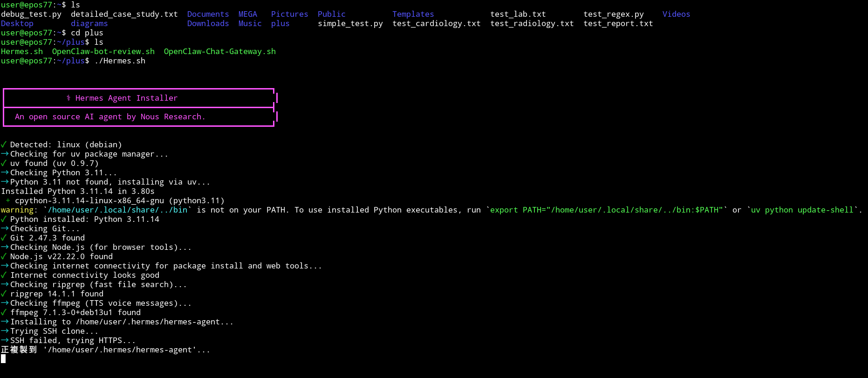Image resolution: width=868 pixels, height=378 pixels.
Task: Click the green 'export PATH=' command text
Action: tap(607, 210)
